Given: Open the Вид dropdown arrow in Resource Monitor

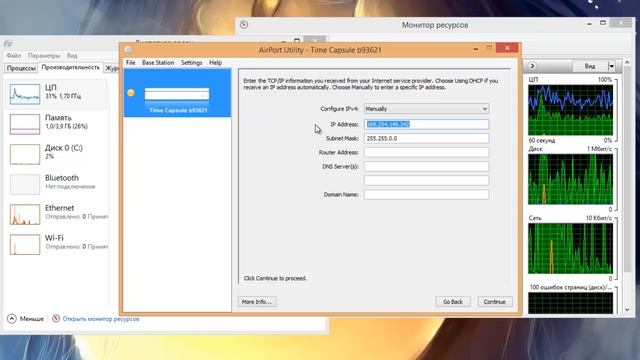Looking at the screenshot, I should (611, 66).
